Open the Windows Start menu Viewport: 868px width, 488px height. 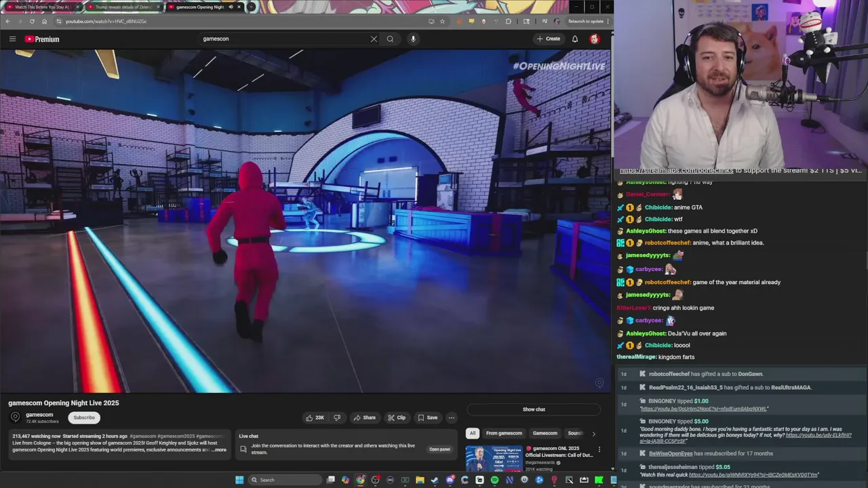click(239, 480)
